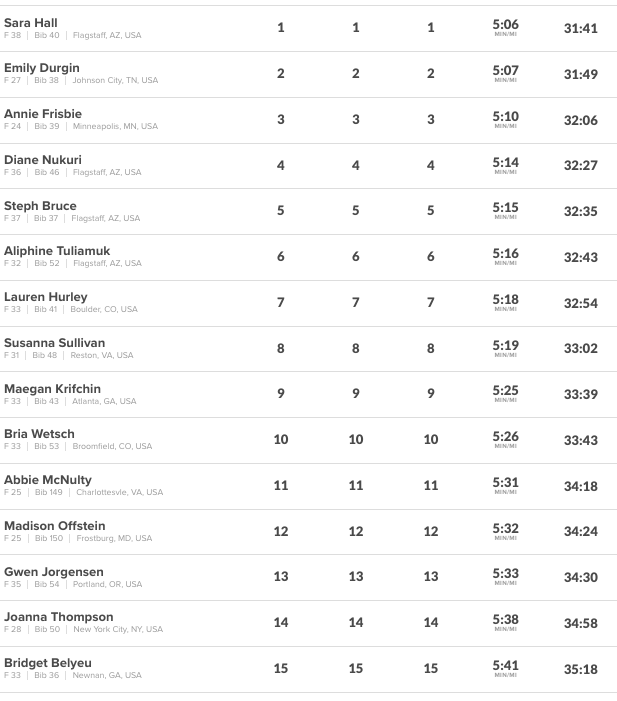Select Madison Offstein's name
Screen dimensions: 617x701
(55, 526)
